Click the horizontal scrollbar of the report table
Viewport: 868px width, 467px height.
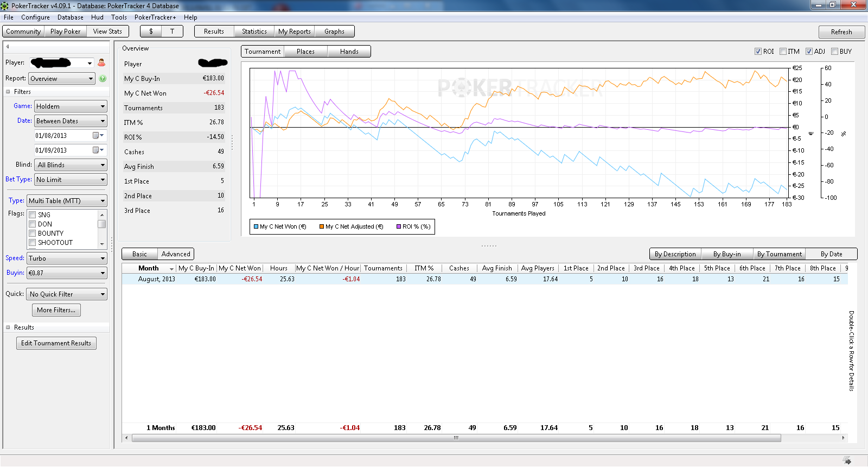pos(456,438)
